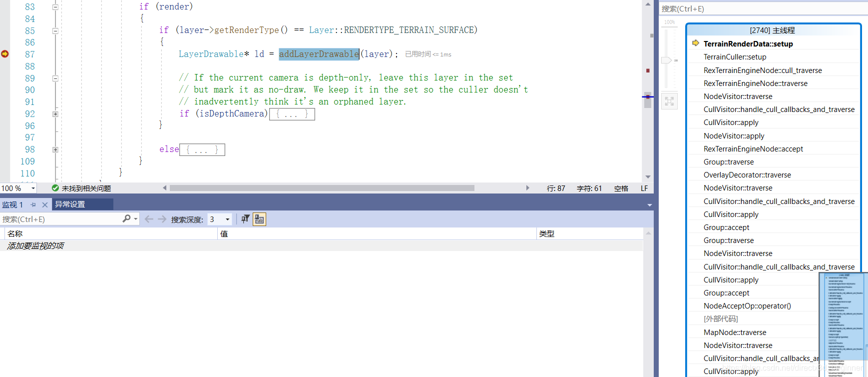Adjust the parallel stacks zoom slider handle

(667, 60)
